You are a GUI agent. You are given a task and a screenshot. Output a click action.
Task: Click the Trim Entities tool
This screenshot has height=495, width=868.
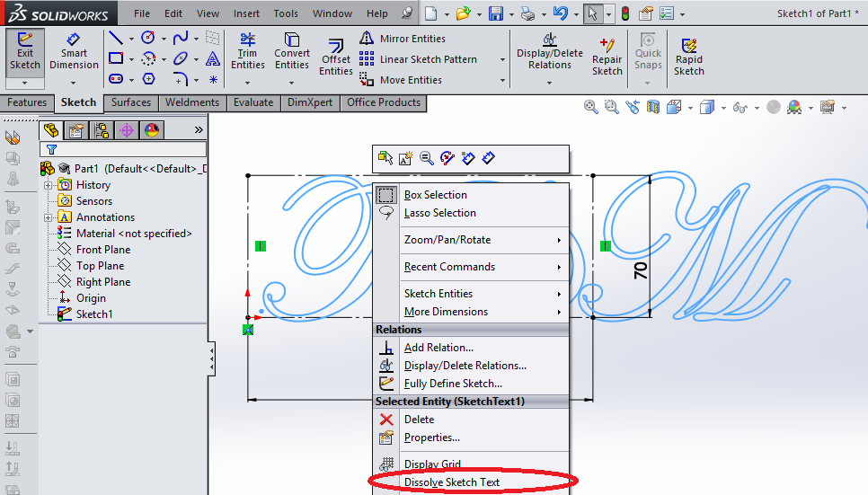click(247, 51)
